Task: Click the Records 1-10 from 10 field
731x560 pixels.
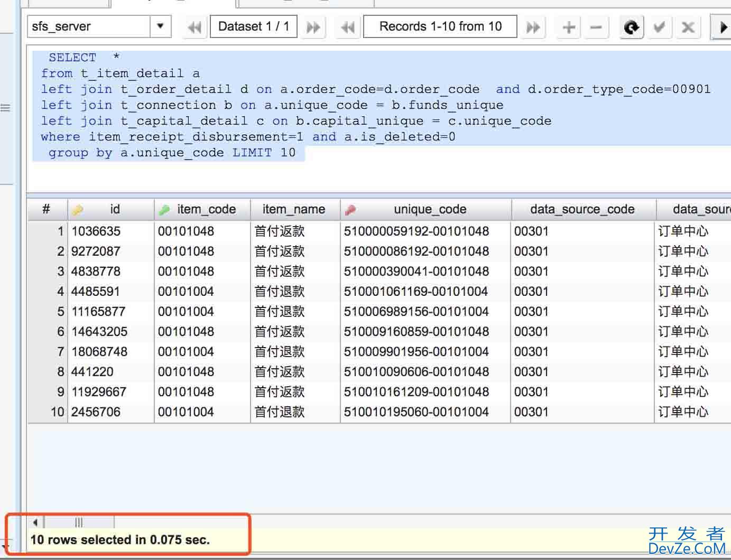Action: point(440,26)
